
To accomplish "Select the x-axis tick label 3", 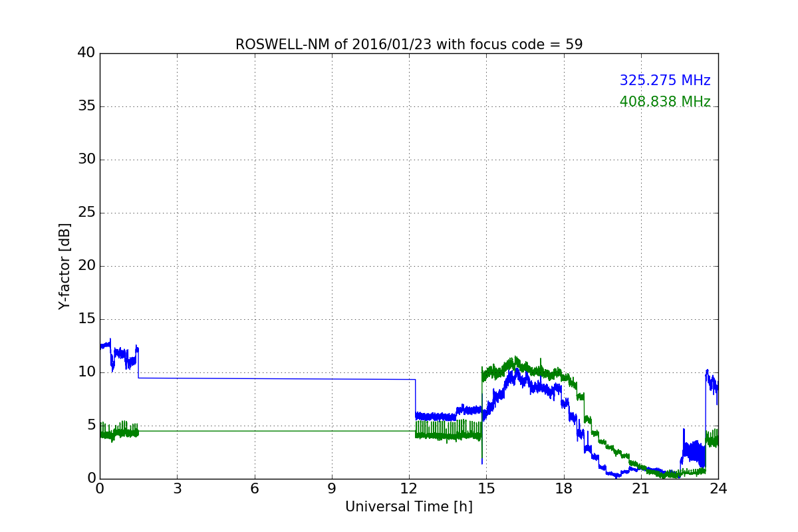I will [x=177, y=489].
